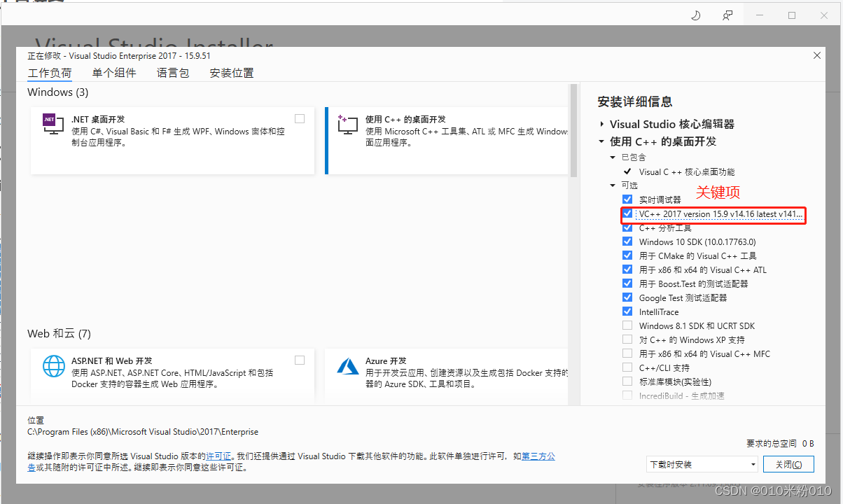Enable 标准库模块(实验性) checkbox
Screen dimensions: 843x504
[627, 381]
